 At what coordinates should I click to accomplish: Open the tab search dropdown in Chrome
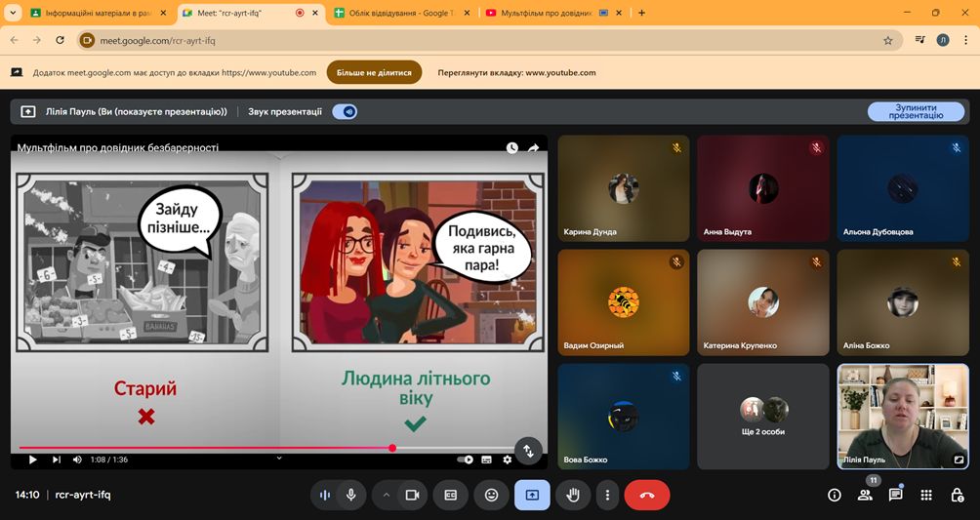pyautogui.click(x=13, y=13)
